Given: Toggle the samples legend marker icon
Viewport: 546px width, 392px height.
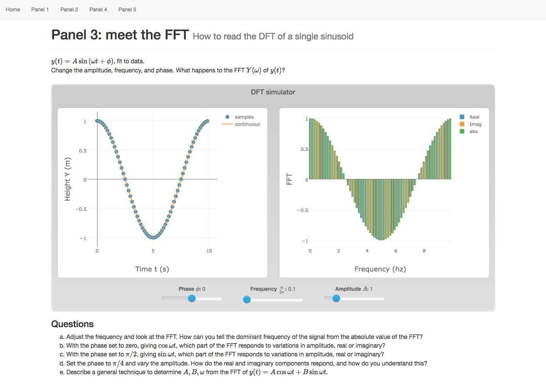Looking at the screenshot, I should click(227, 117).
